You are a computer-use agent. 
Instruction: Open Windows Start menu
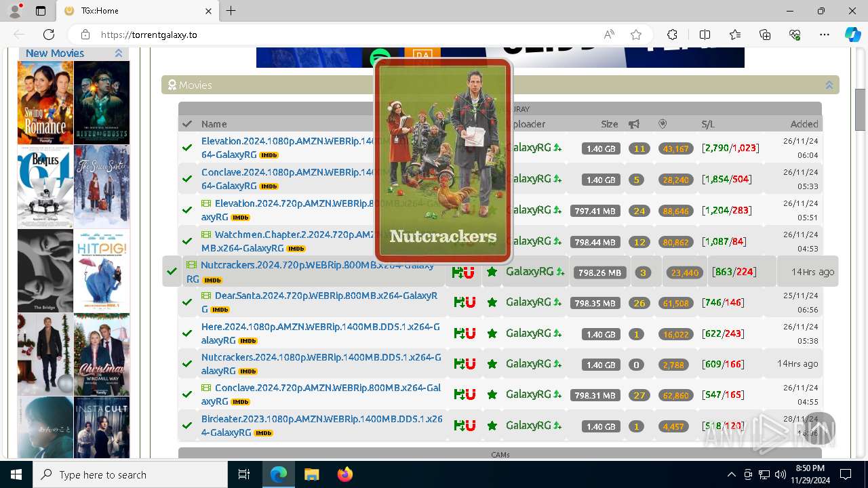pos(16,474)
